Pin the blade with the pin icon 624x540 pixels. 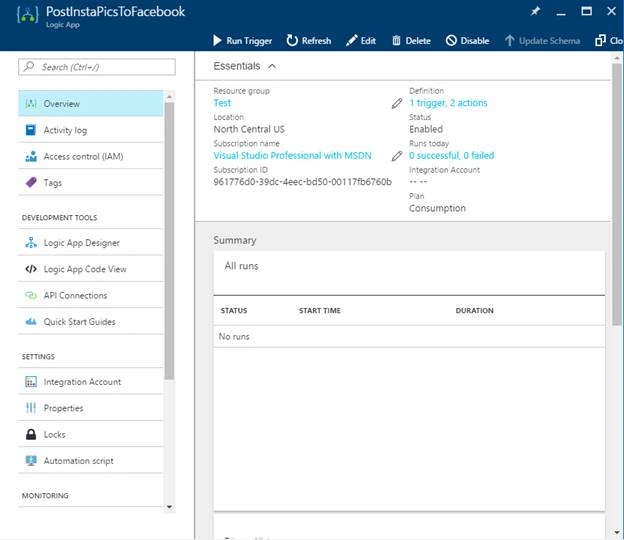[x=535, y=11]
